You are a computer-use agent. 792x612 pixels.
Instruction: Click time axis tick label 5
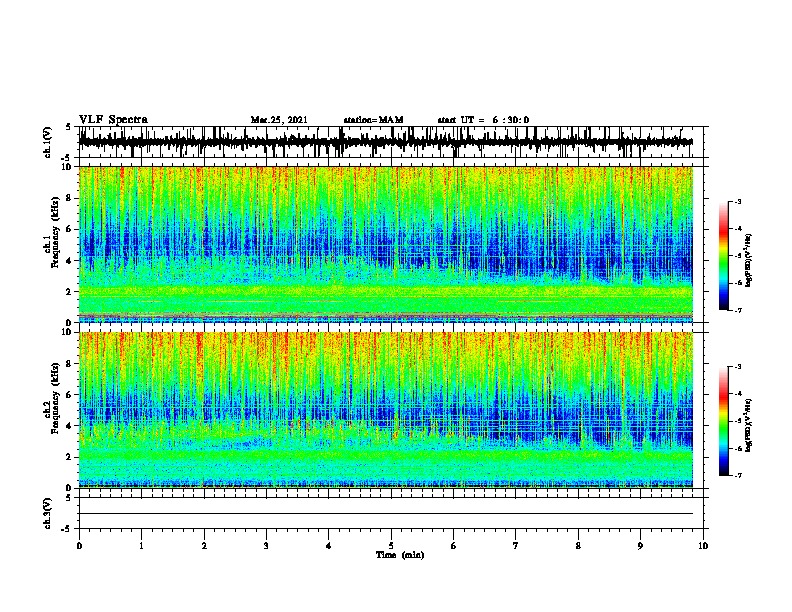click(x=391, y=545)
